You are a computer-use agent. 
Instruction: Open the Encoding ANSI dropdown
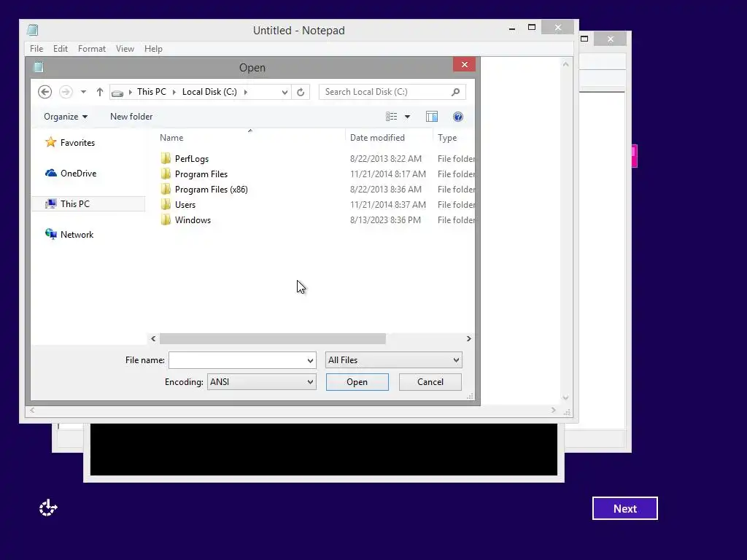pyautogui.click(x=262, y=382)
